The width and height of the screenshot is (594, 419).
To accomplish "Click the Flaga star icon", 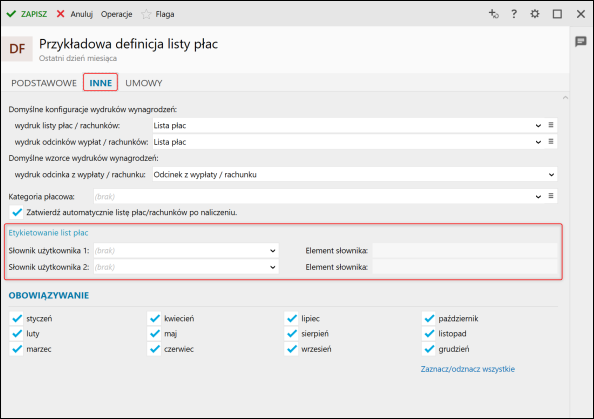I will 146,14.
